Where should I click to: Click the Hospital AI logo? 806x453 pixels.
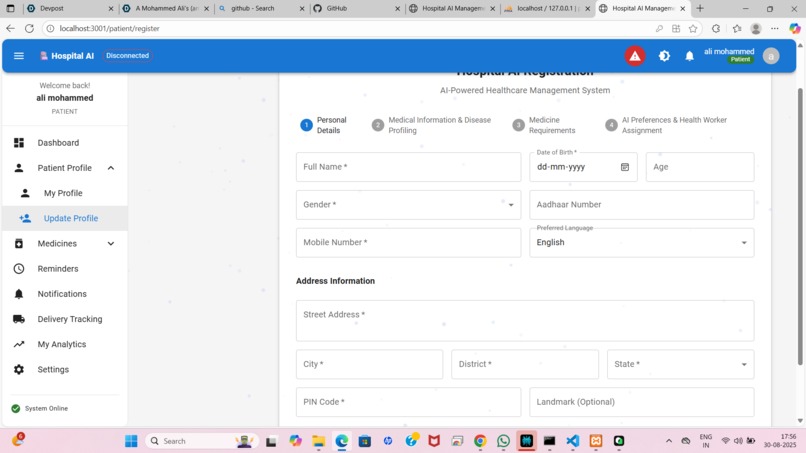67,56
